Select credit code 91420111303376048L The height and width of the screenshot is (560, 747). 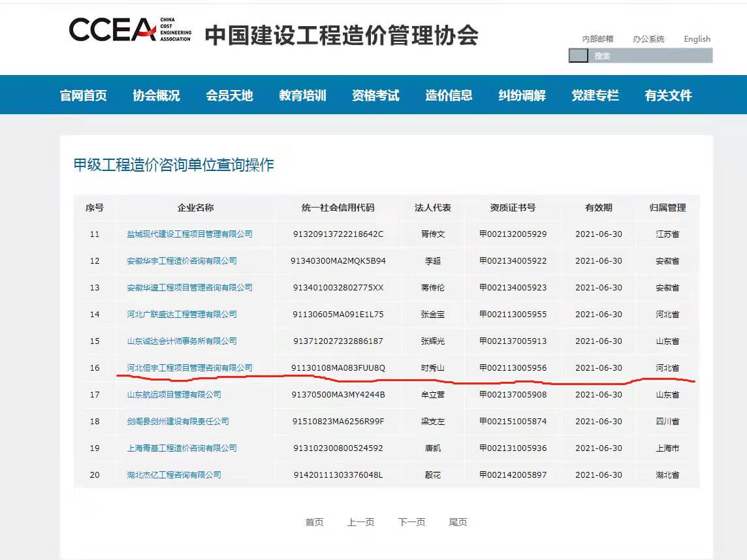(338, 474)
